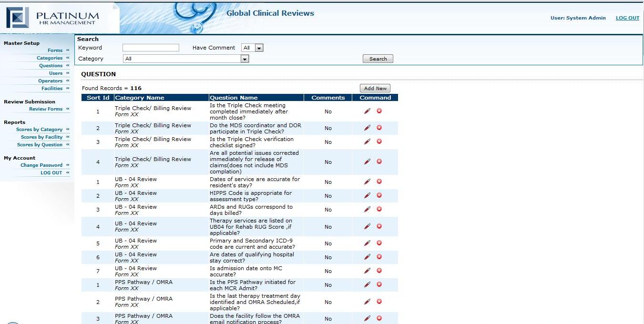Delete the MDS coordinator and DOR question
The image size is (644, 324).
tap(379, 128)
